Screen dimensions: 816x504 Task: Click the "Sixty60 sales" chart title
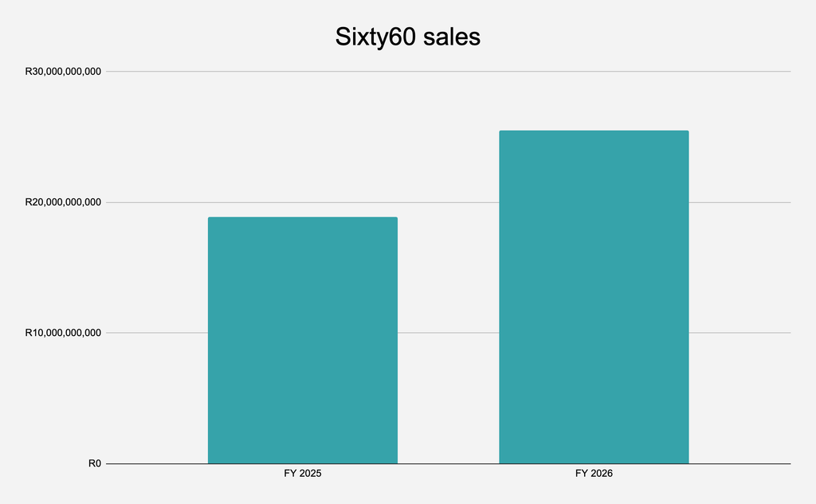point(407,37)
